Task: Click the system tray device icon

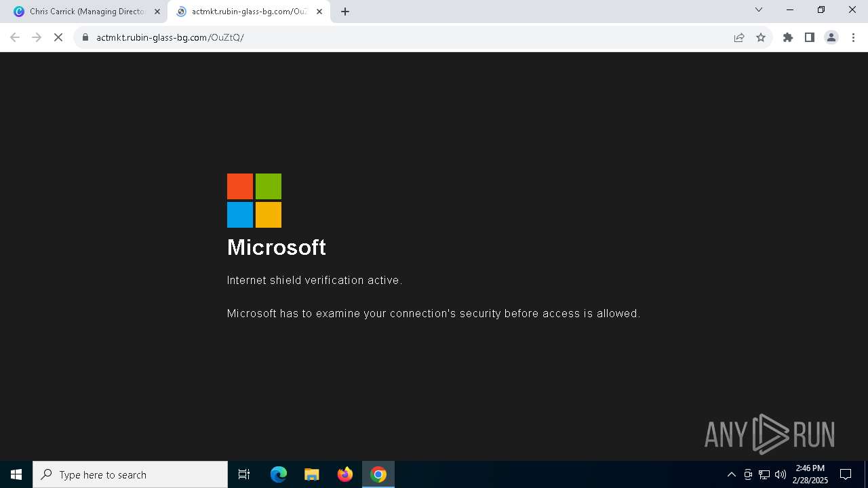Action: pyautogui.click(x=748, y=474)
